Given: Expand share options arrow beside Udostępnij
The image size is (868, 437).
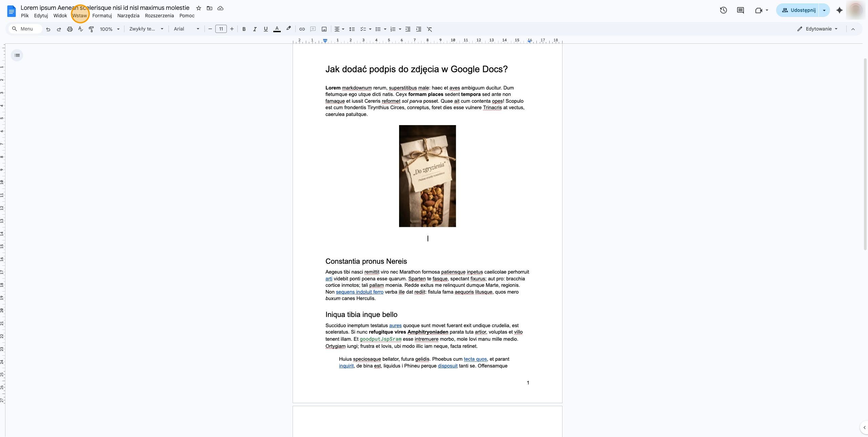Looking at the screenshot, I should pos(824,10).
